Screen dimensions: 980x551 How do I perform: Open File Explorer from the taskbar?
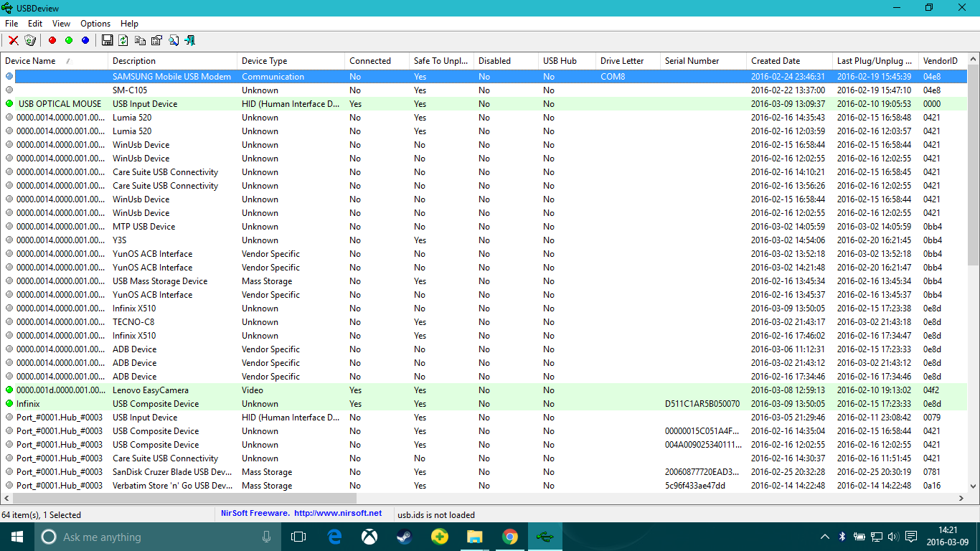point(474,537)
